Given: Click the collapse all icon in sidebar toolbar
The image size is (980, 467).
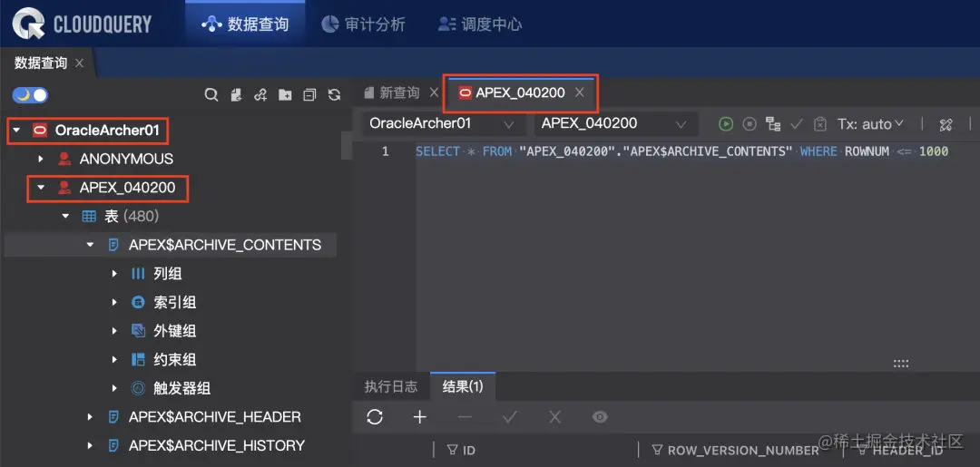Looking at the screenshot, I should pyautogui.click(x=309, y=95).
